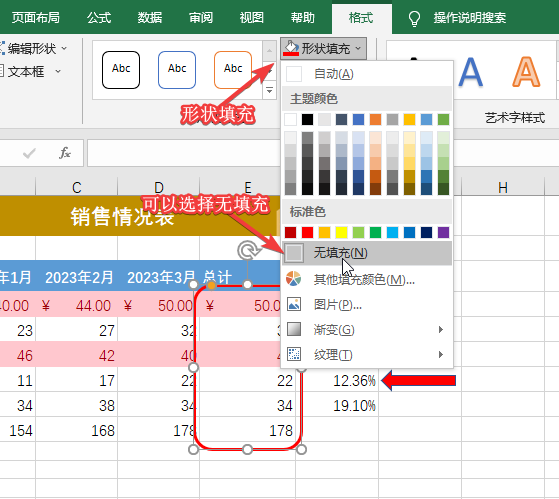Switch to the 页面布局 tab
Viewport: 559px width, 499px height.
pos(36,17)
